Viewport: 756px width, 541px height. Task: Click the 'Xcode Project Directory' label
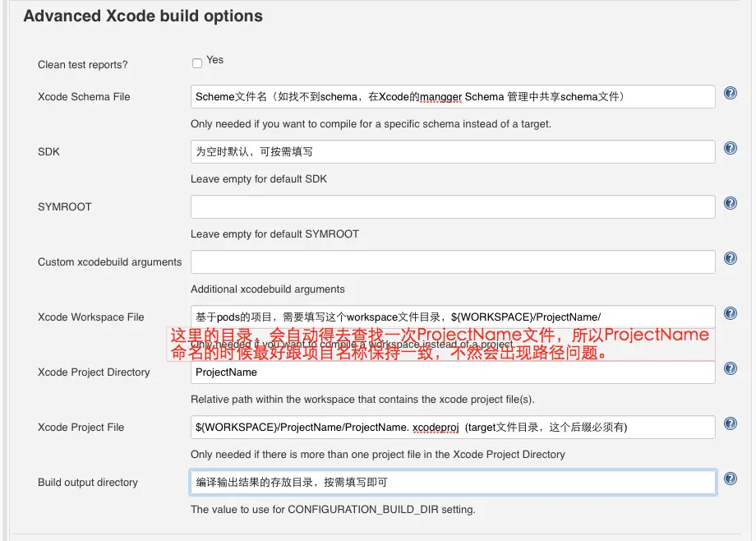[94, 372]
